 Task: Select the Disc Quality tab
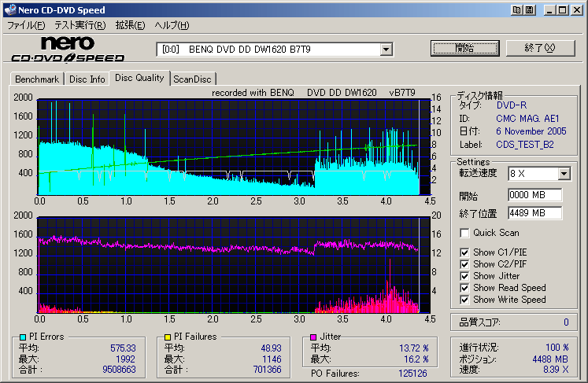click(139, 78)
